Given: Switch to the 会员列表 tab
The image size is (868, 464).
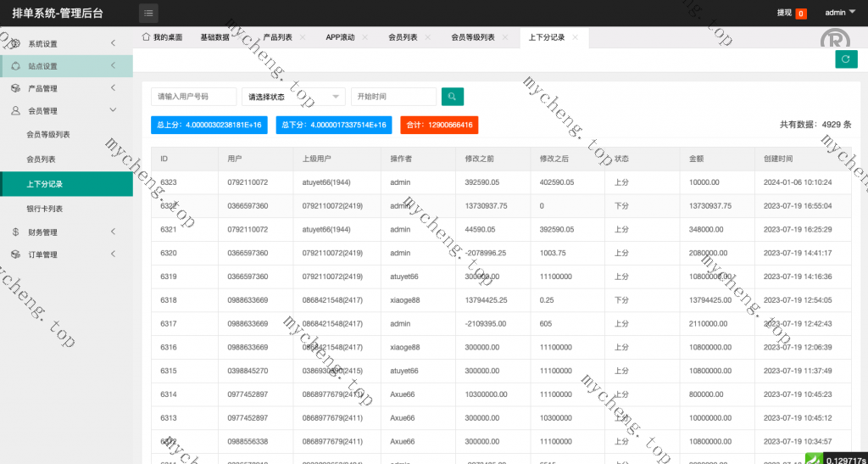Looking at the screenshot, I should coord(403,38).
